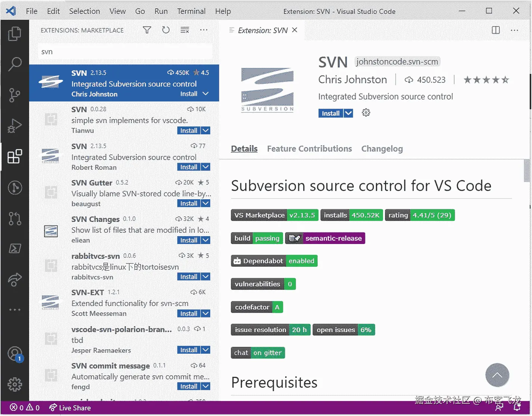532x416 pixels.
Task: Open the Git Graph activity bar icon
Action: (x=15, y=187)
